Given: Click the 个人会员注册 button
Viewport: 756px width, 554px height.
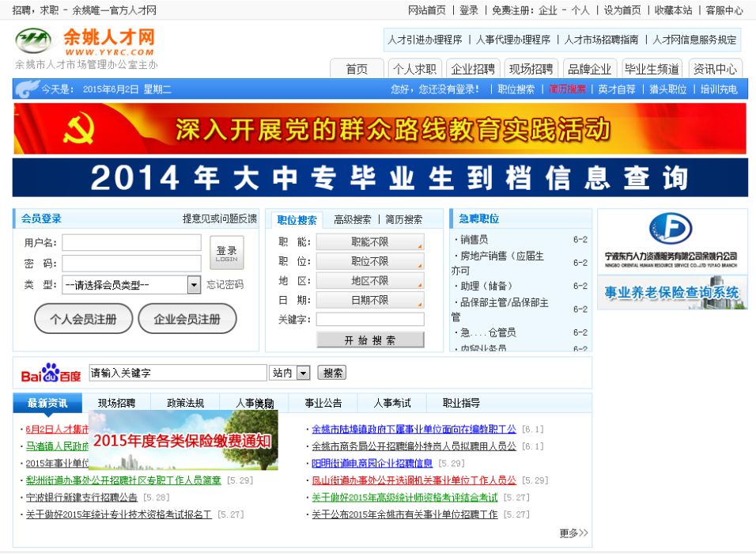Looking at the screenshot, I should coord(83,318).
